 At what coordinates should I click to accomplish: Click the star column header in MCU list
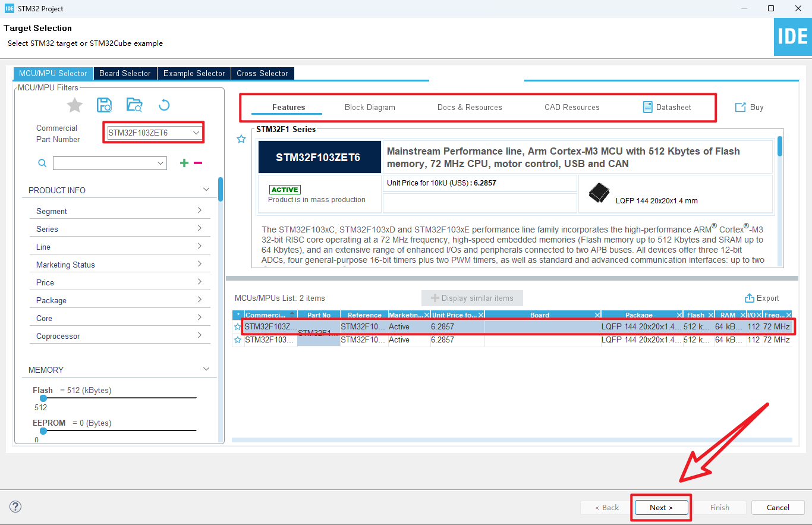click(238, 315)
